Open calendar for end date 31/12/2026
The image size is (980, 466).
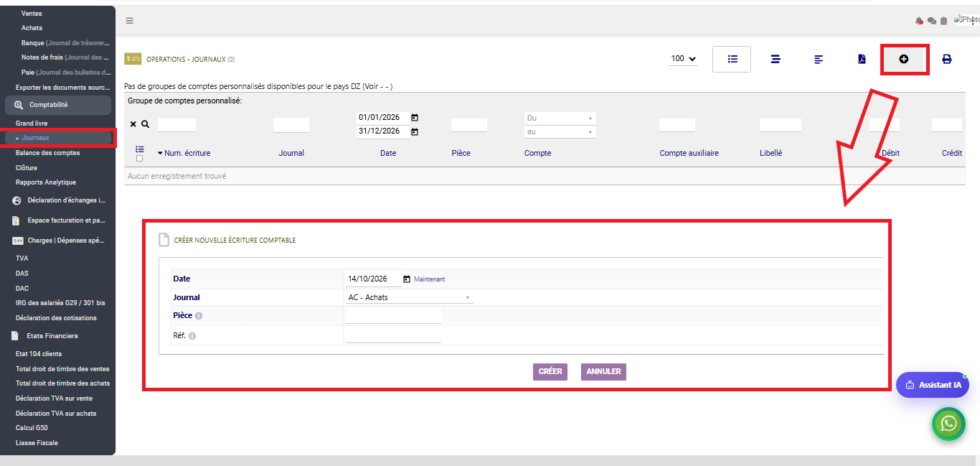[414, 131]
